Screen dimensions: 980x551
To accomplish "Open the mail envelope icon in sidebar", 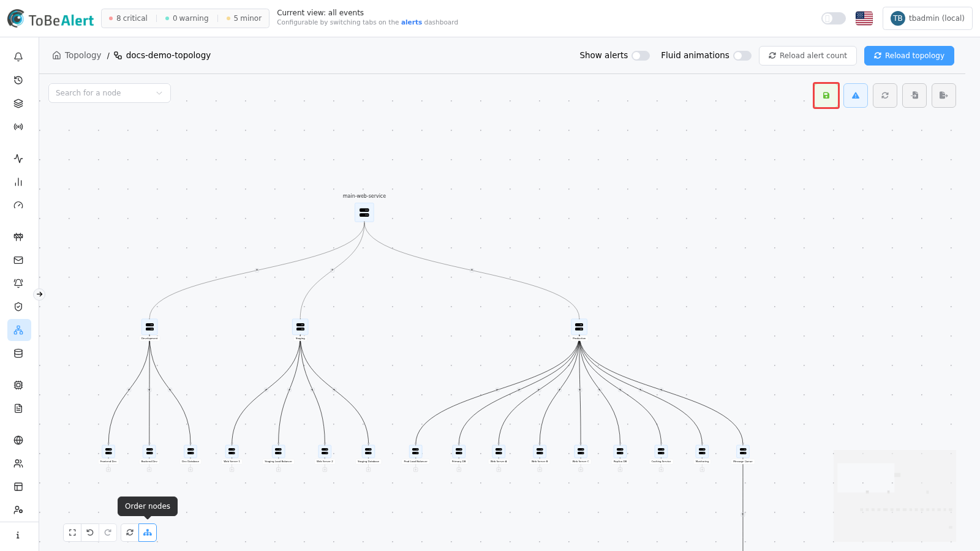I will [18, 260].
